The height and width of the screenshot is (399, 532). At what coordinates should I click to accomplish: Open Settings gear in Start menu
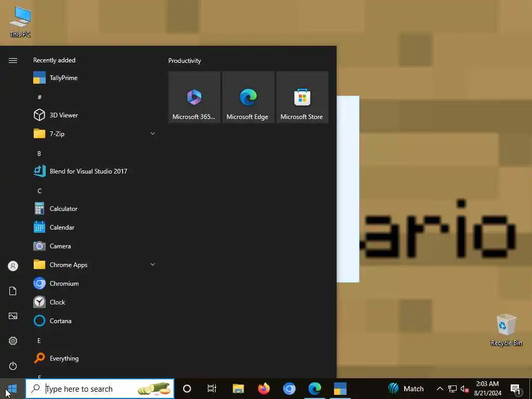[x=13, y=341]
